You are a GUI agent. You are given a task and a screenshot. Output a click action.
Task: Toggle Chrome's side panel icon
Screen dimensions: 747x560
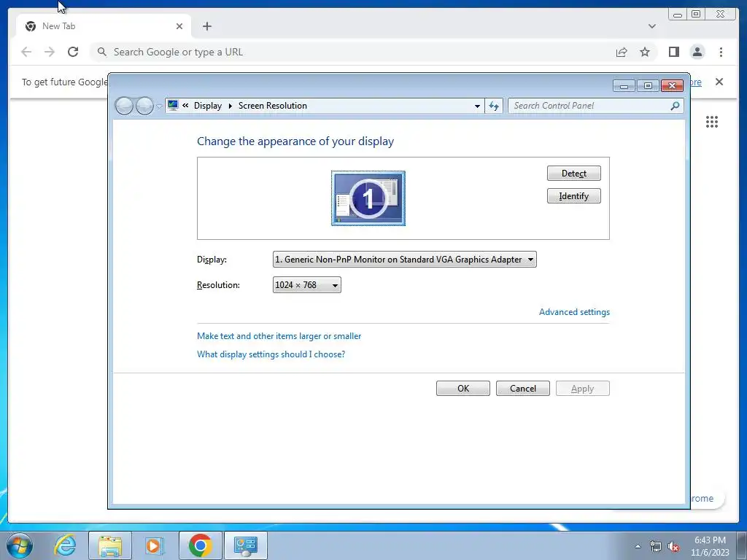[673, 52]
